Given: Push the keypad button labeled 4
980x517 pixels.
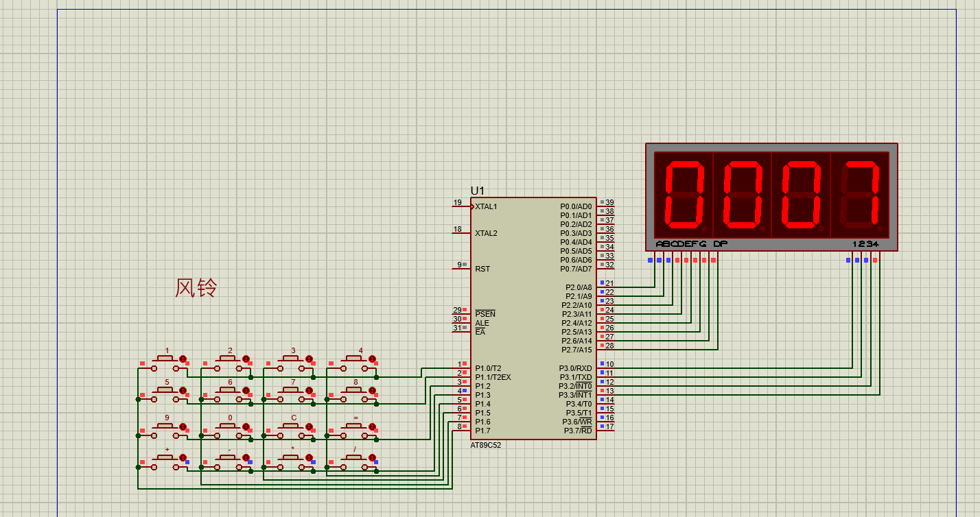Looking at the screenshot, I should [354, 359].
